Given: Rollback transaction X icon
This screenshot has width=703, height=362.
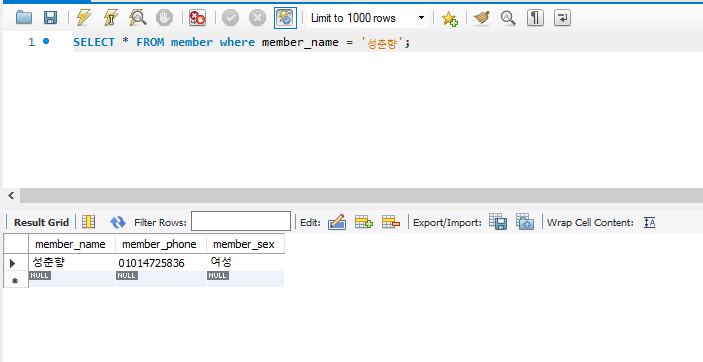Looking at the screenshot, I should coord(257,18).
